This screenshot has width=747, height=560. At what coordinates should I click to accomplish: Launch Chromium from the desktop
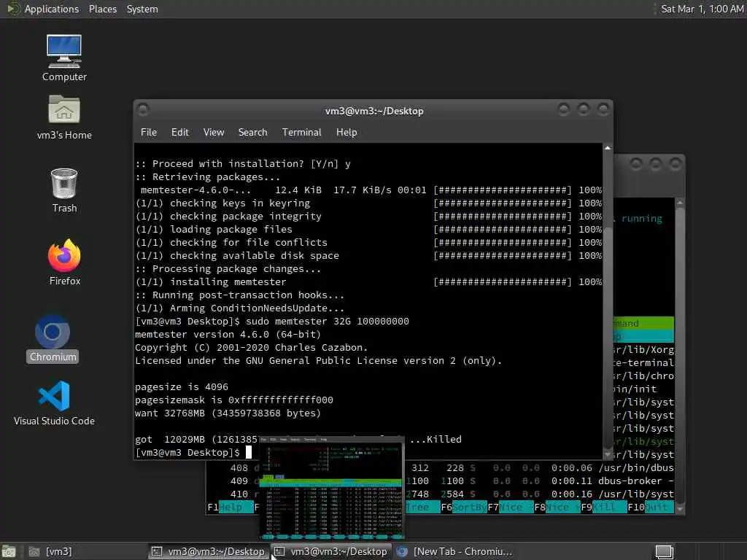pyautogui.click(x=53, y=339)
